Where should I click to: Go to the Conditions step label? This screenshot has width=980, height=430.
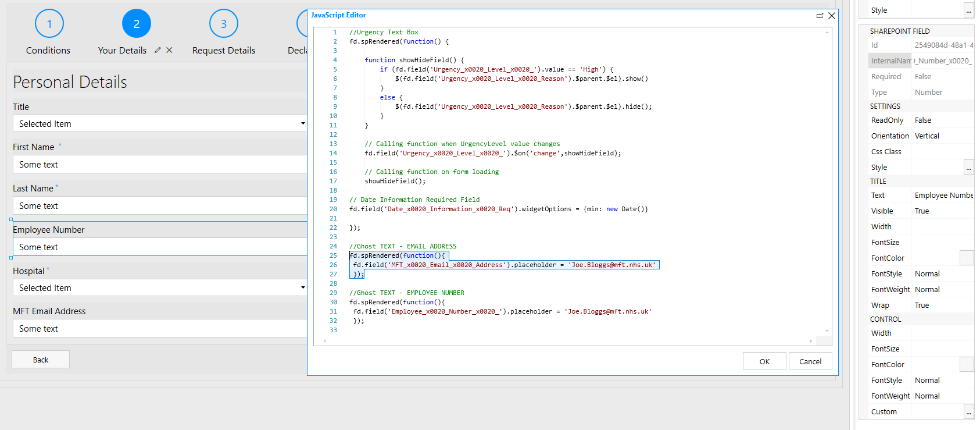tap(48, 51)
